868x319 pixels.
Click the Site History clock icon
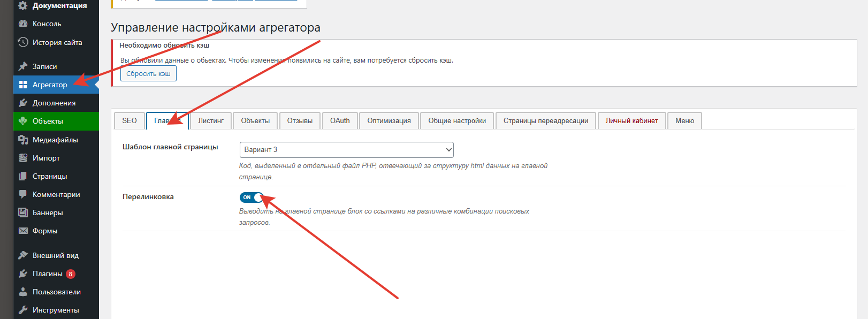(23, 42)
